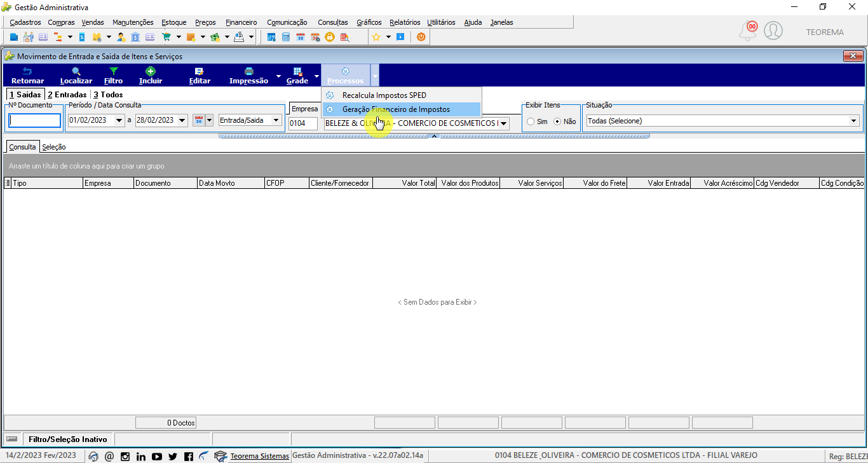Click the calendar icon next to the end date

[199, 120]
